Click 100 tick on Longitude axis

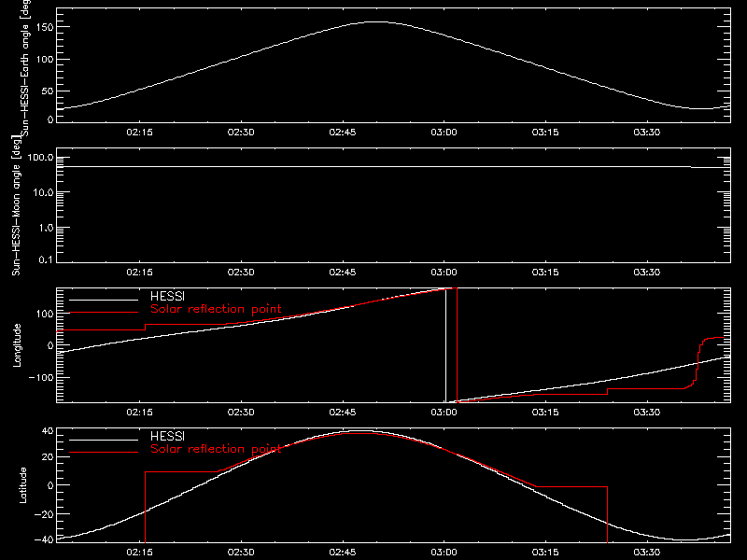coord(46,314)
